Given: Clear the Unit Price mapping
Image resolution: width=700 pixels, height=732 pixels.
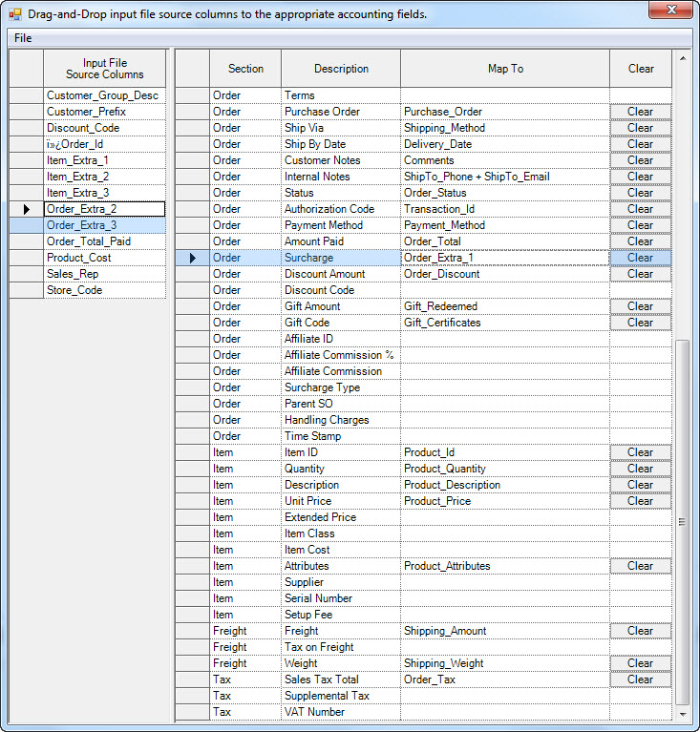Looking at the screenshot, I should click(x=640, y=501).
